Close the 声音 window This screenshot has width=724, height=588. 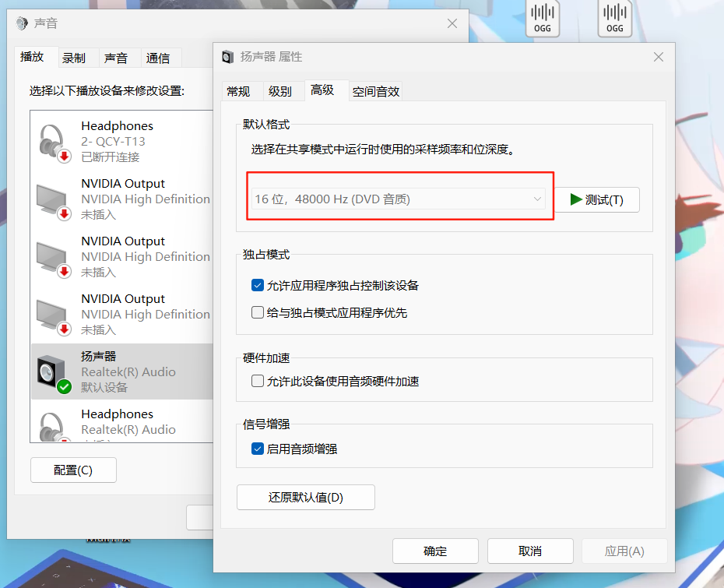click(x=452, y=23)
